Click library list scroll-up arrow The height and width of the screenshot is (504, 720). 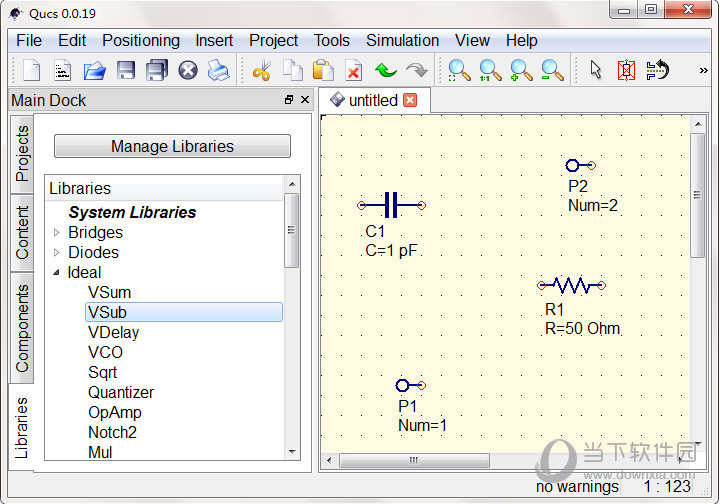292,184
